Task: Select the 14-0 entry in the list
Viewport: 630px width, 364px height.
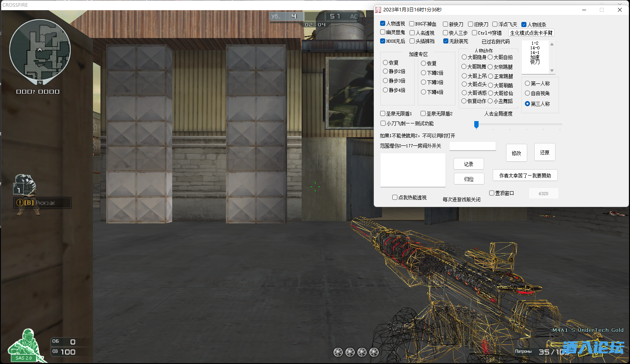Action: [x=535, y=48]
